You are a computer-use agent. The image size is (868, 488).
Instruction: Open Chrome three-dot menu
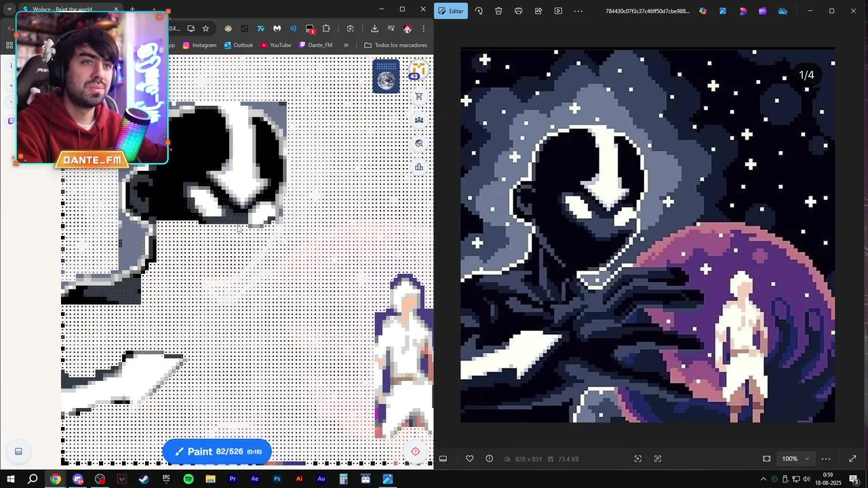[x=423, y=28]
